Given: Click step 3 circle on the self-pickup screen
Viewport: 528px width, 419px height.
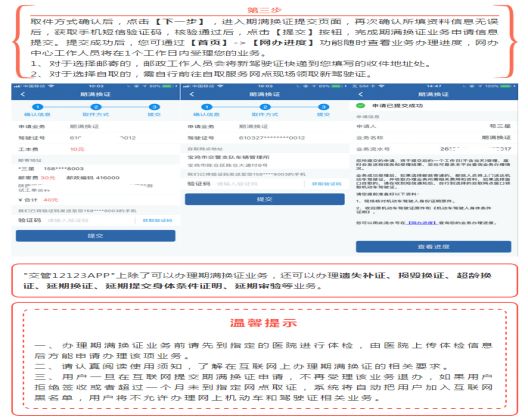Looking at the screenshot, I should point(323,107).
